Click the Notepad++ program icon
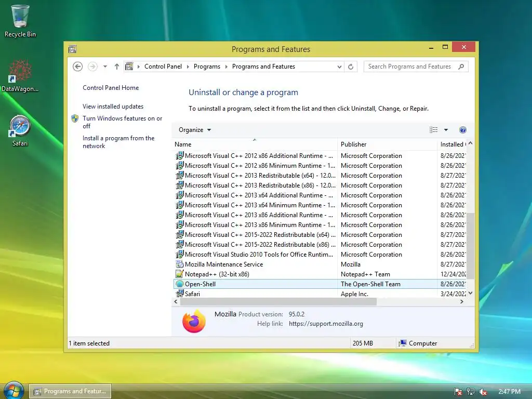The width and height of the screenshot is (532, 399). pyautogui.click(x=179, y=274)
